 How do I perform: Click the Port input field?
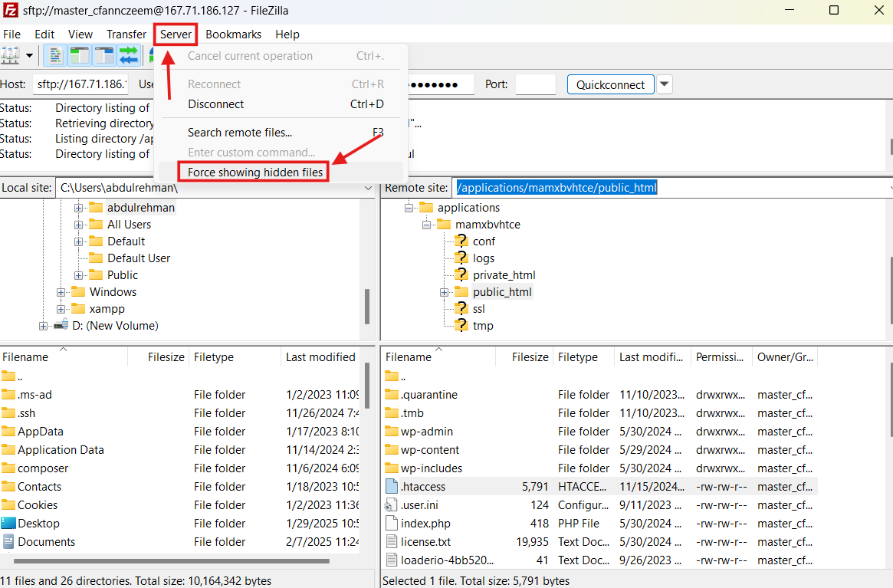(x=535, y=84)
